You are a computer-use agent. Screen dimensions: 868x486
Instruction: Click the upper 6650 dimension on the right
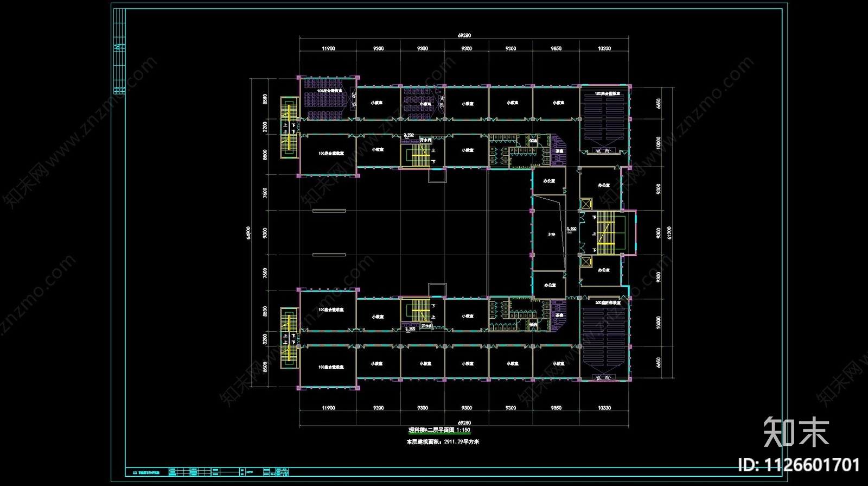click(659, 103)
